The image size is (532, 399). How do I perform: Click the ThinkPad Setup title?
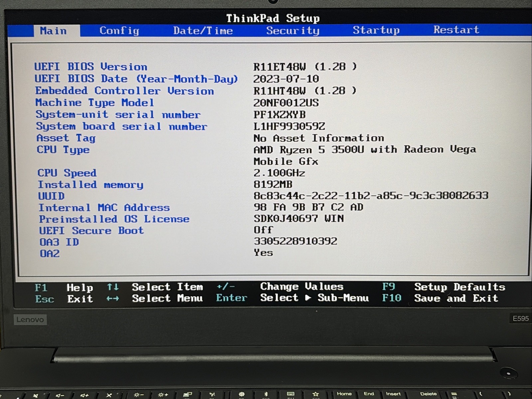[x=273, y=18]
